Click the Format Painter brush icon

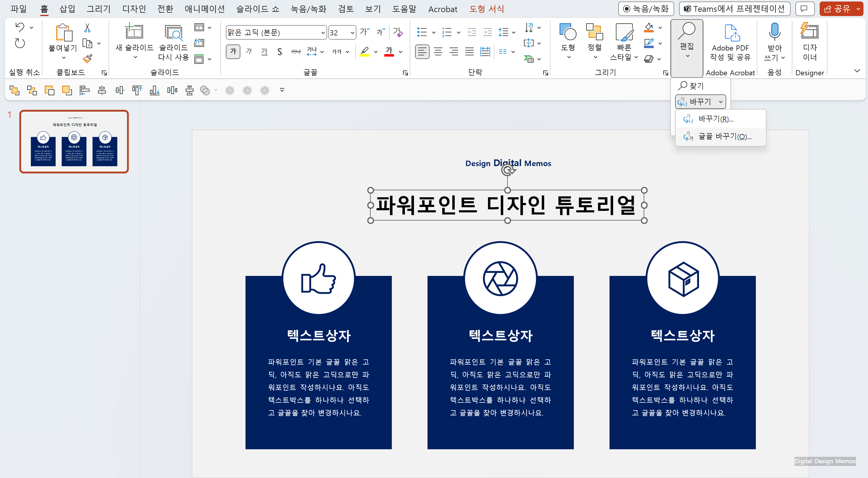(x=87, y=59)
